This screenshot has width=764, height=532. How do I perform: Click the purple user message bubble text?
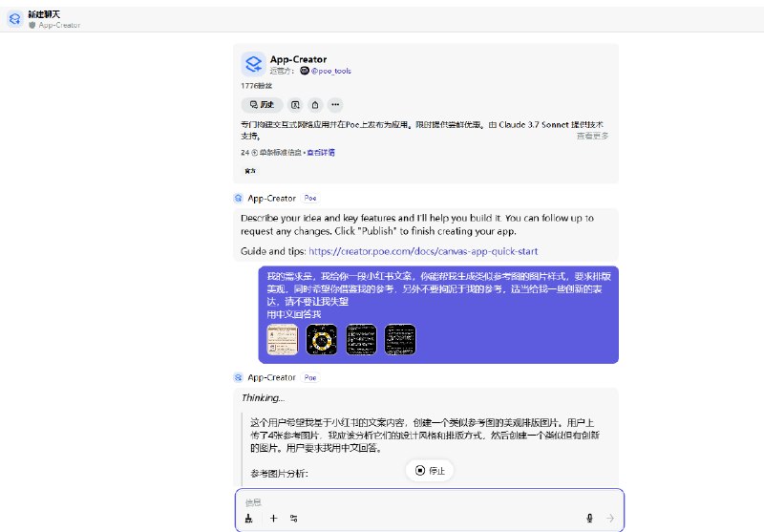coord(438,295)
